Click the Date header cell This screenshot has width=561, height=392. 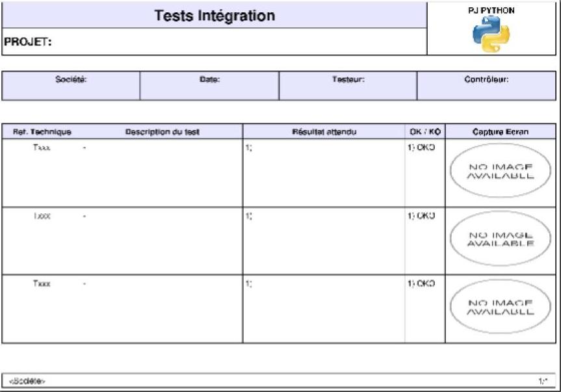pyautogui.click(x=209, y=80)
